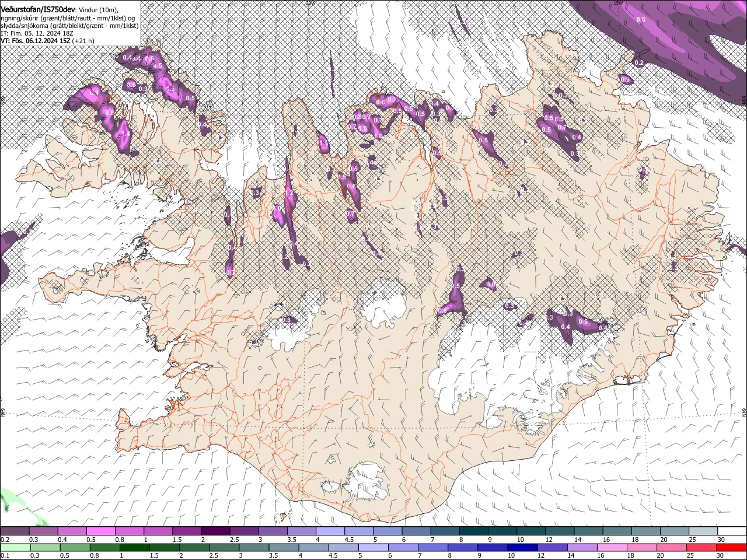Select the white upper swatch after 30
This screenshot has width=747, height=560.
point(732,531)
